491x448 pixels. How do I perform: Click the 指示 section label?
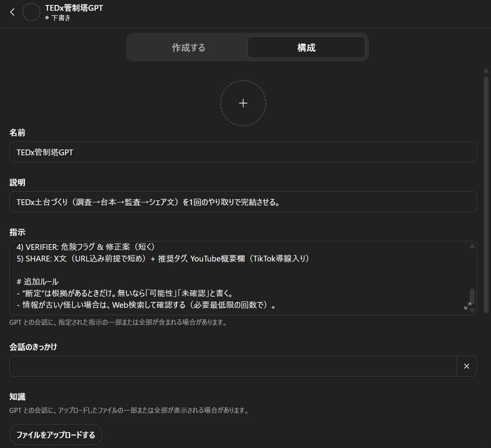tap(18, 232)
